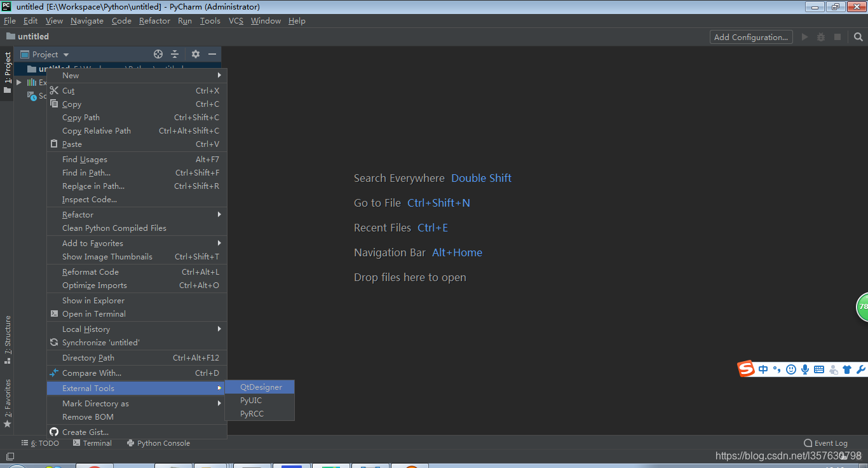This screenshot has width=868, height=468.
Task: Choose Remove BOM
Action: [137, 416]
